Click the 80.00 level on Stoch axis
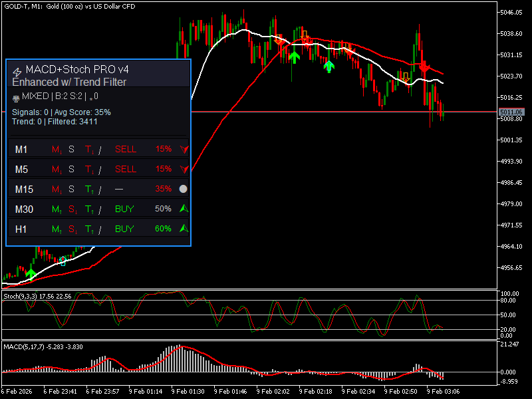This screenshot has width=532, height=399. [x=508, y=301]
